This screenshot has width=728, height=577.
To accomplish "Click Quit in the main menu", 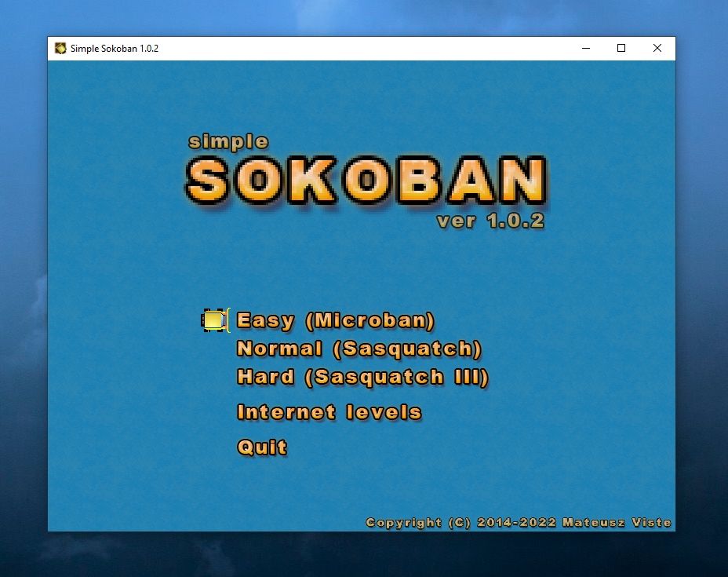I will 262,447.
